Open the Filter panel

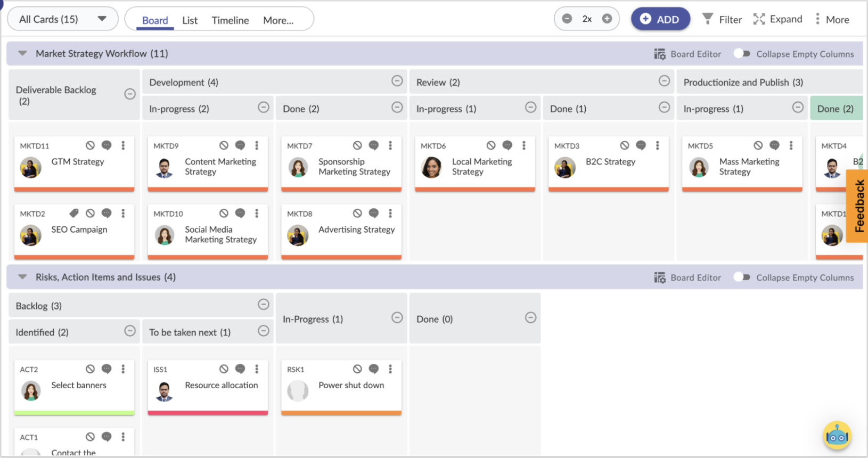click(x=722, y=19)
